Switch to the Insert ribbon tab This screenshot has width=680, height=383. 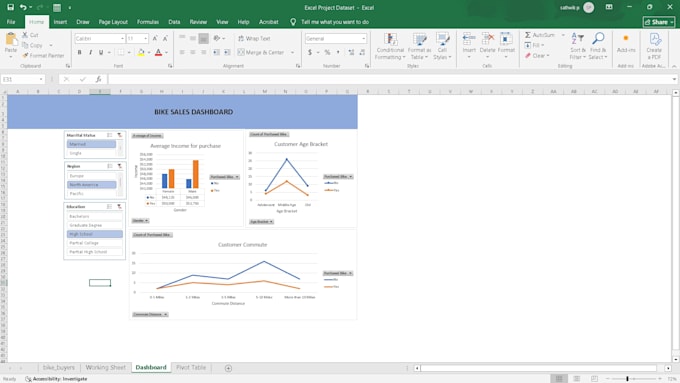pos(60,22)
